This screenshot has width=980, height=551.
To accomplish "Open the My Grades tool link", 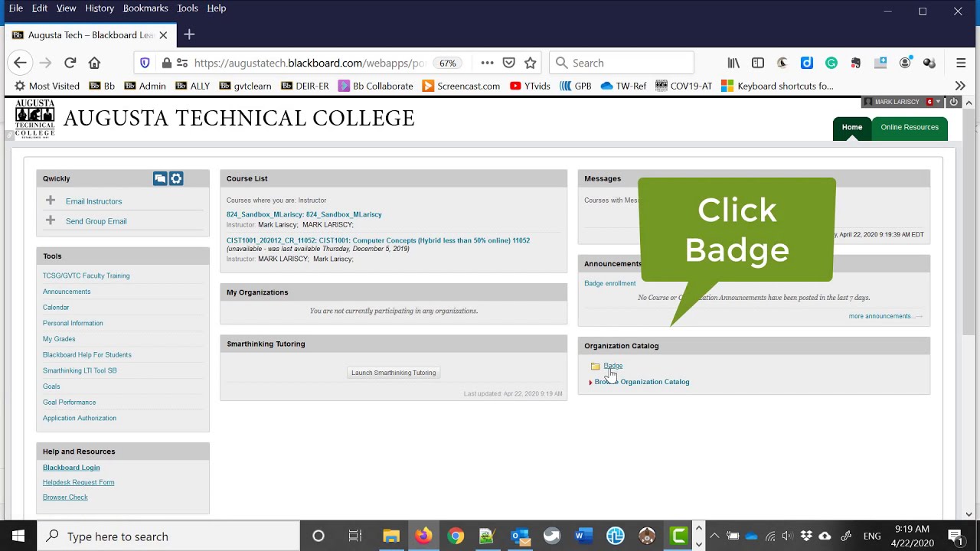I will (59, 339).
